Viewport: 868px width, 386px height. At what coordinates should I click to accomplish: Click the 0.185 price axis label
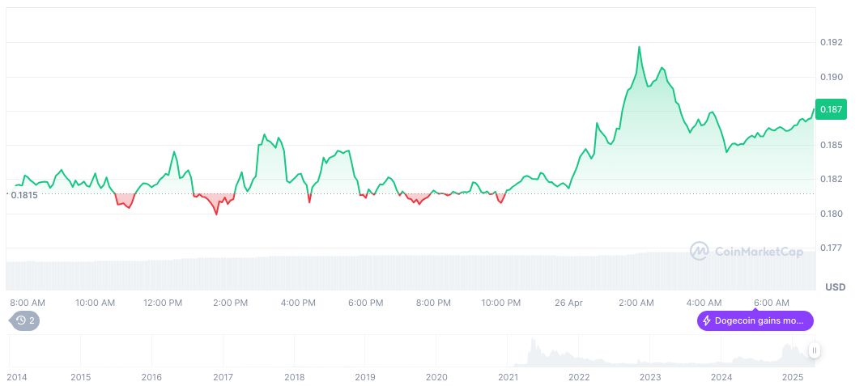[831, 145]
